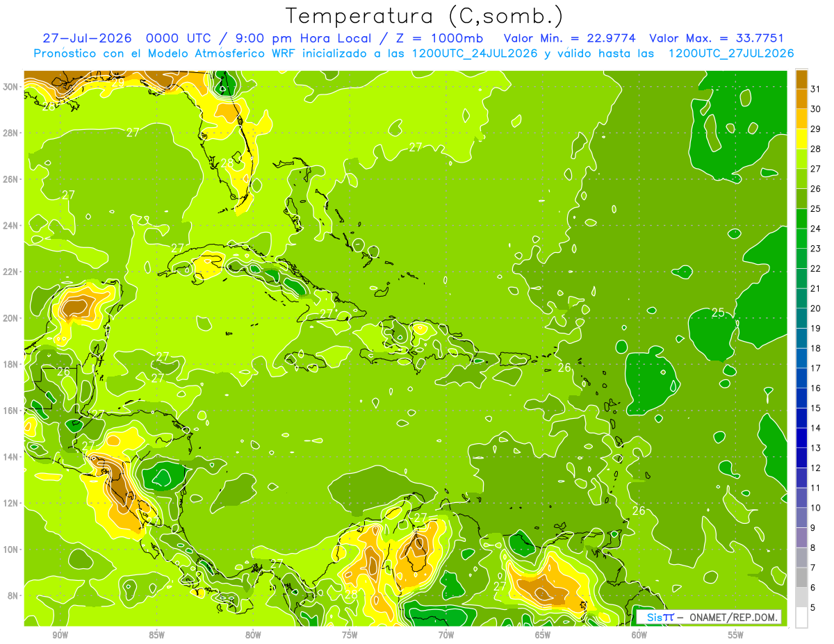Click the 11 label on the color scale
The width and height of the screenshot is (834, 644).
coord(816,488)
